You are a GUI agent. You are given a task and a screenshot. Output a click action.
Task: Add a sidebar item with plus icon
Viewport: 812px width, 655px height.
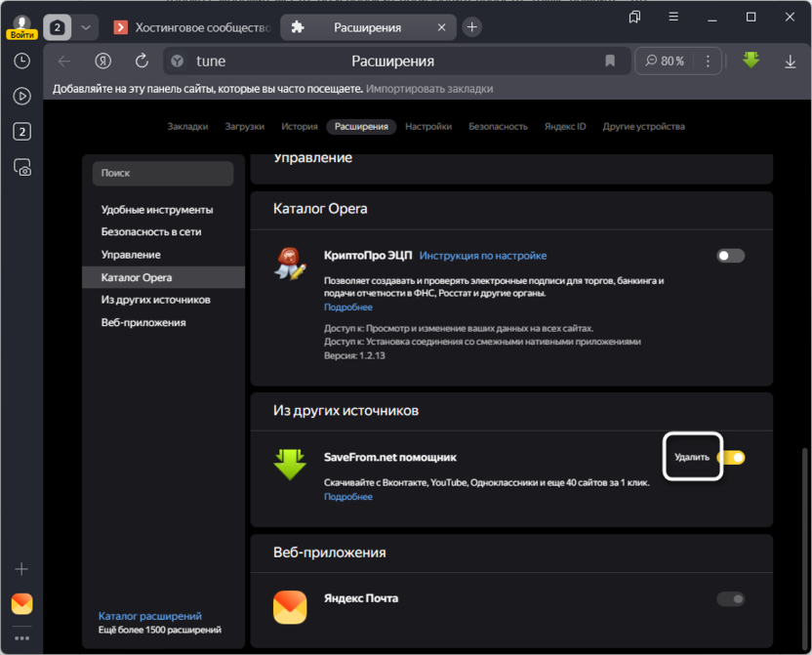click(x=21, y=569)
